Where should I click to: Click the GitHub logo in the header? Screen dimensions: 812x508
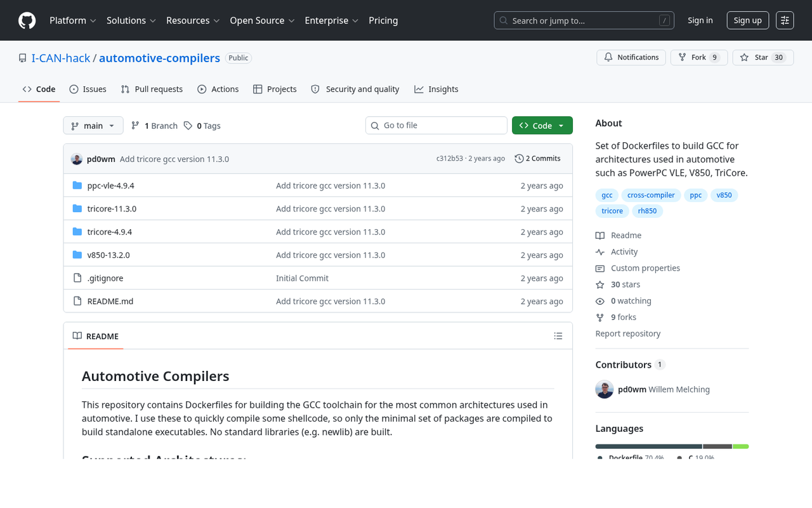click(27, 20)
